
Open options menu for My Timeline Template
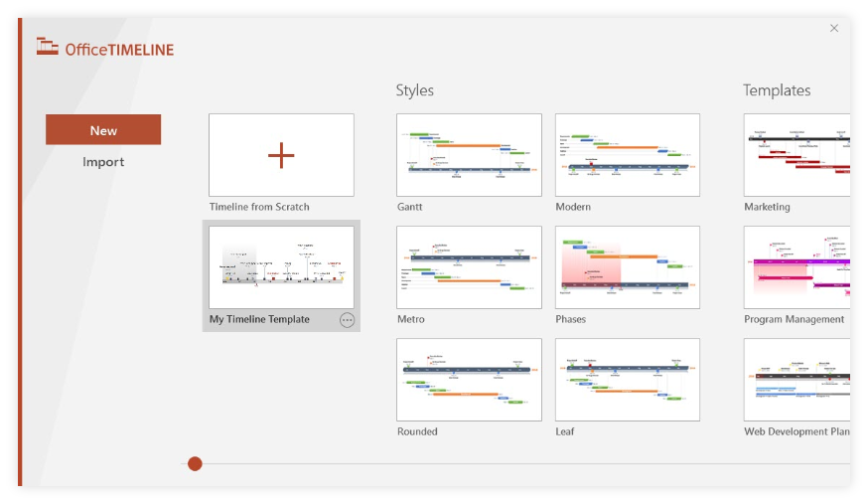click(x=347, y=319)
